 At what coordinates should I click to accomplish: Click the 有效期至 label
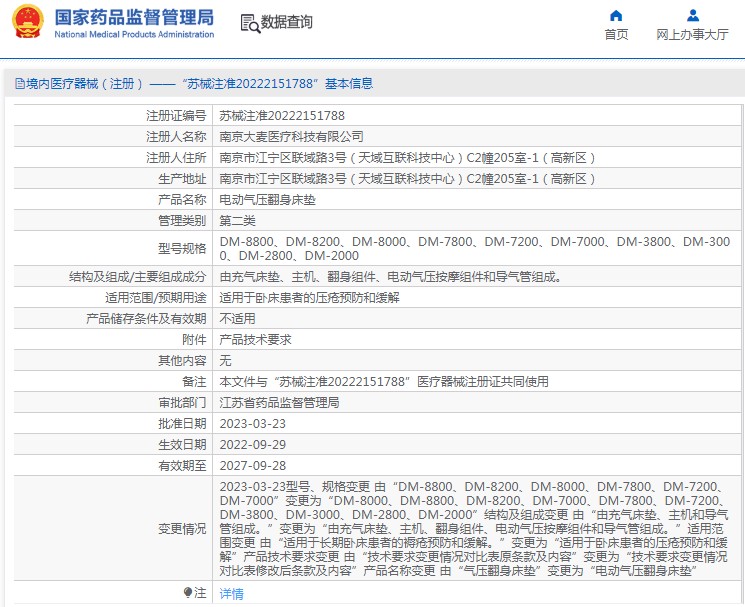182,465
